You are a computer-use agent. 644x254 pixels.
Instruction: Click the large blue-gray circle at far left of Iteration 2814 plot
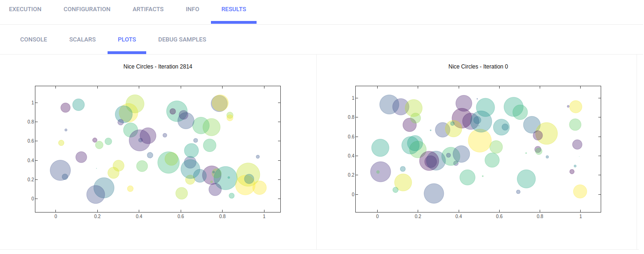click(x=60, y=170)
